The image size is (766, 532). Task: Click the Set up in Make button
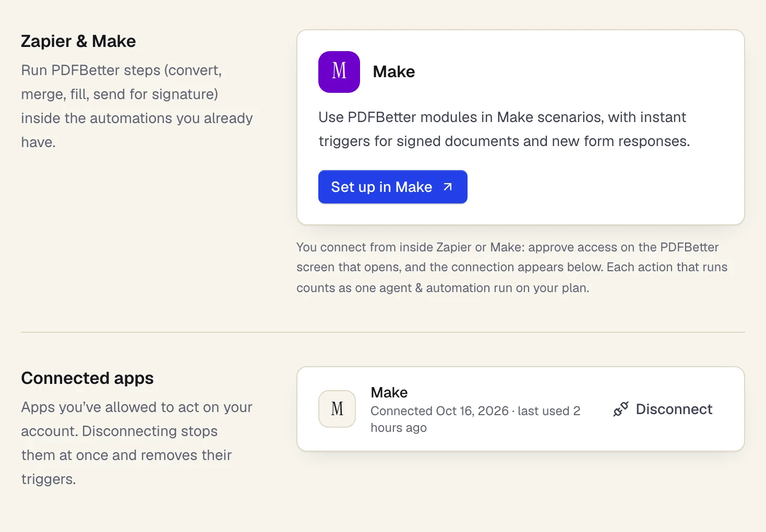click(x=393, y=187)
